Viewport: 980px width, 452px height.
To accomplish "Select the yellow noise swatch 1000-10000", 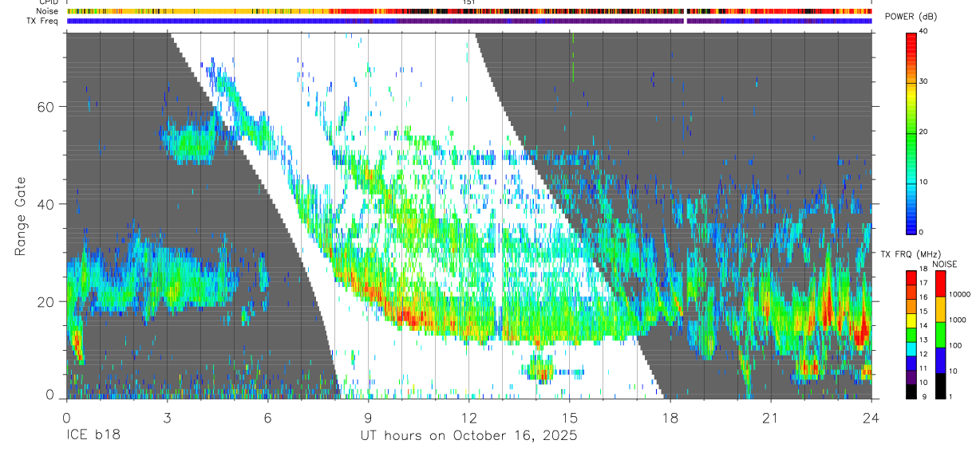I will coord(940,309).
